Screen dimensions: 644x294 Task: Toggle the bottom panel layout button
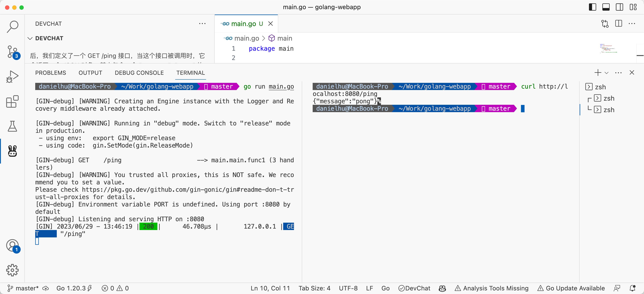pyautogui.click(x=606, y=7)
